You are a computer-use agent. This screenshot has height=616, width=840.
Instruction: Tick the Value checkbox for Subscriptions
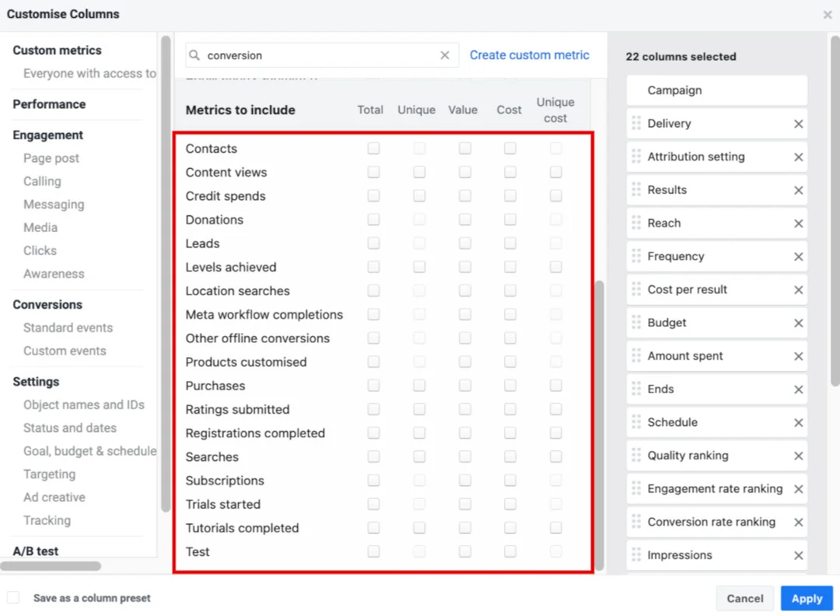[x=464, y=480]
